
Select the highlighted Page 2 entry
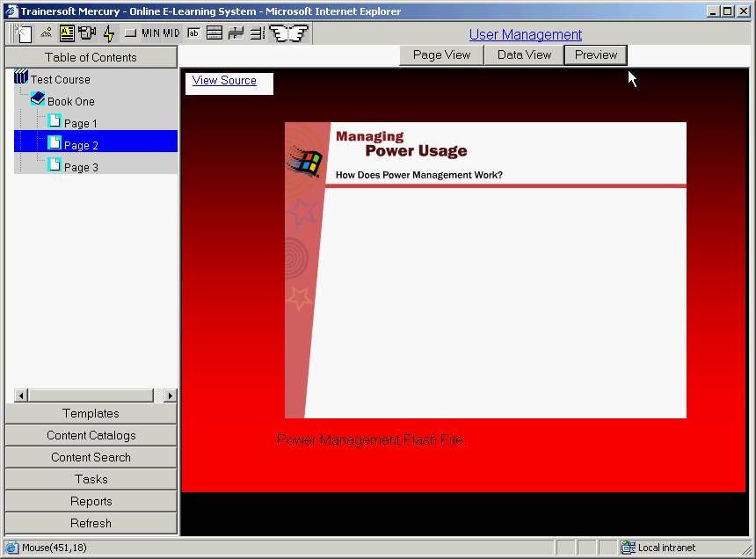(96, 142)
